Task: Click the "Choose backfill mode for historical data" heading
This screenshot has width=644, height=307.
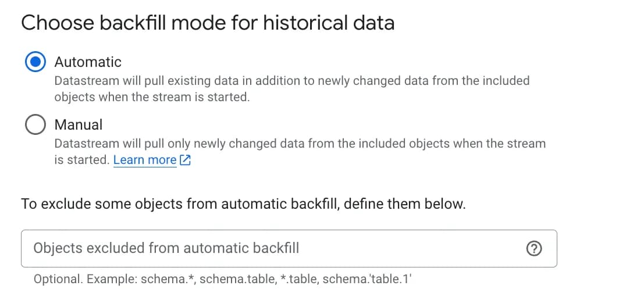Action: (x=208, y=23)
